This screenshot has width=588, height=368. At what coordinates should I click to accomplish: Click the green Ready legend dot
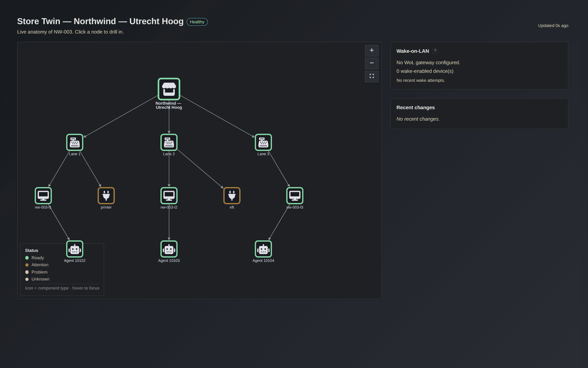point(27,258)
